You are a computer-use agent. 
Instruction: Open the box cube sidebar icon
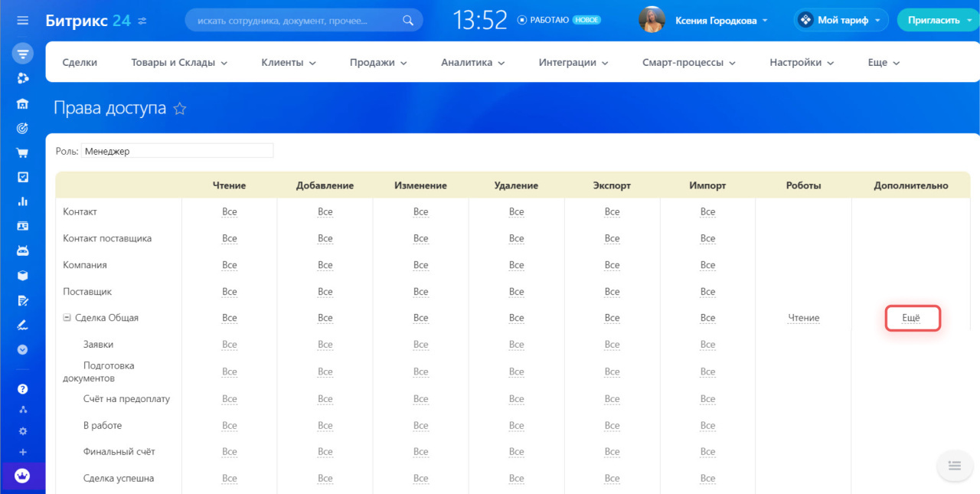(22, 276)
